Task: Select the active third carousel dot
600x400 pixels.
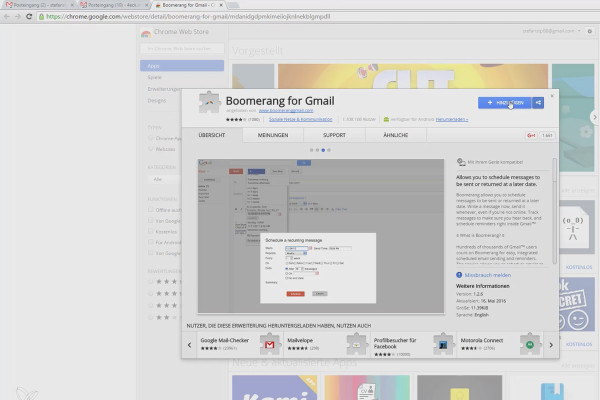Action: click(x=323, y=150)
